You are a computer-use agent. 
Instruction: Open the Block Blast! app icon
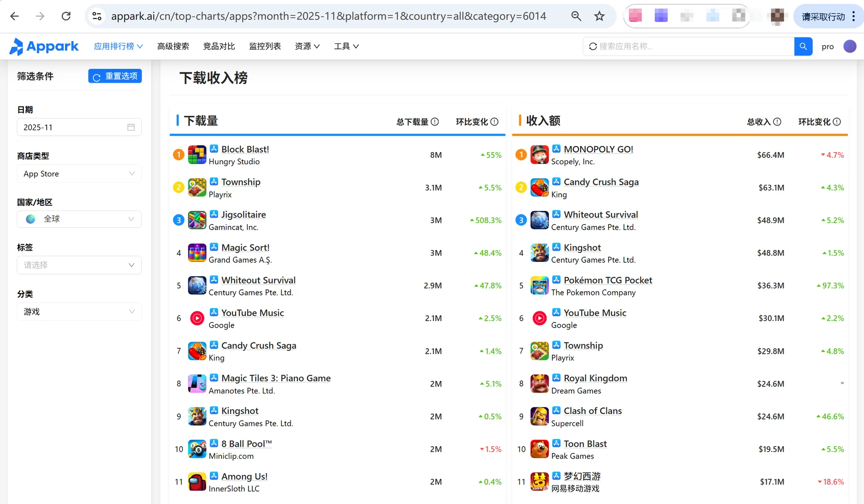(x=197, y=154)
